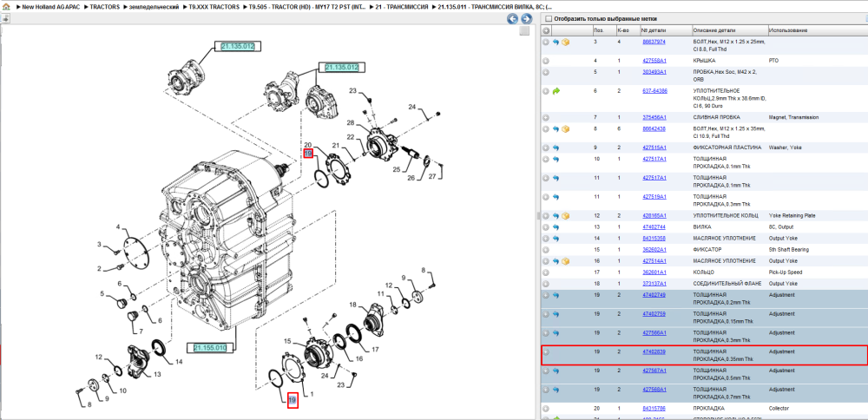This screenshot has height=420, width=868.
Task: Click 'СОЕДИНИТЕЛЬНЫЙ ФЛАНЕ' description cell
Action: pyautogui.click(x=726, y=283)
